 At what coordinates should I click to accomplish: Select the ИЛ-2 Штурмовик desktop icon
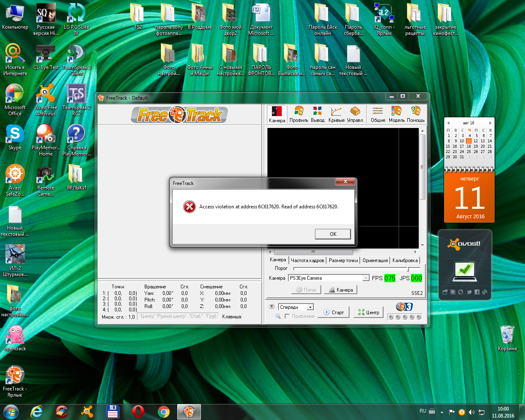pos(15,260)
